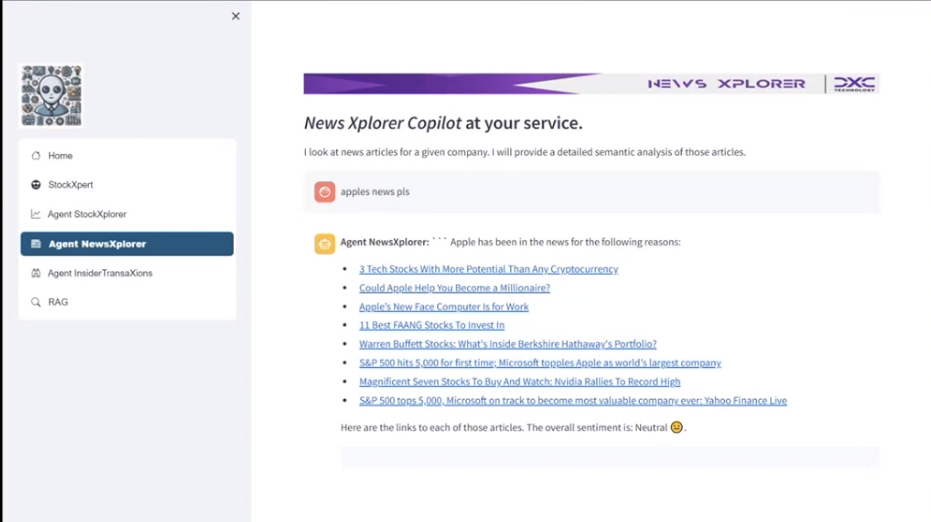Open Microsoft topples Apple as largest company link
The height and width of the screenshot is (522, 931).
[x=540, y=363]
